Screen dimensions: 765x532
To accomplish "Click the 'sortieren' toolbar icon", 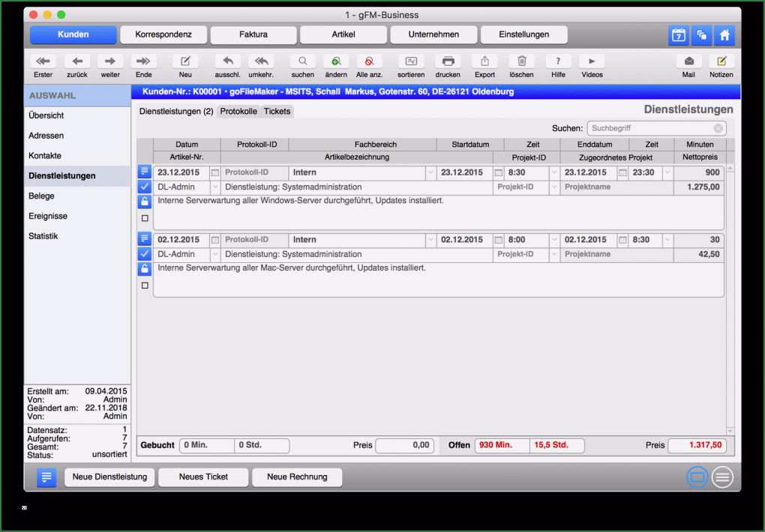I will [411, 61].
